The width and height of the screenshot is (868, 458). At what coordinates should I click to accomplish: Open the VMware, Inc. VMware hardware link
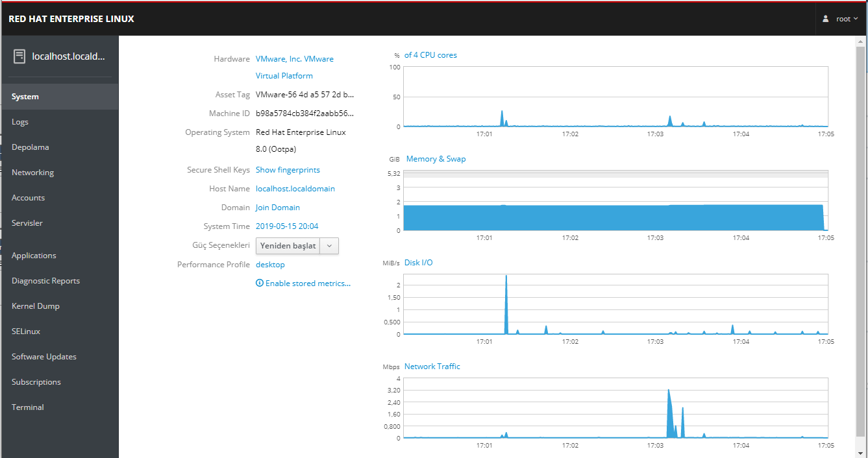295,67
